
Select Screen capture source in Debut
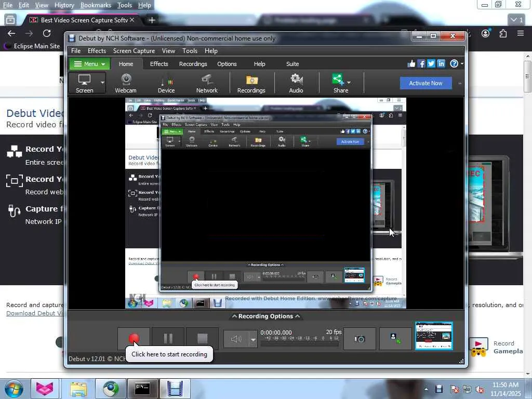85,83
